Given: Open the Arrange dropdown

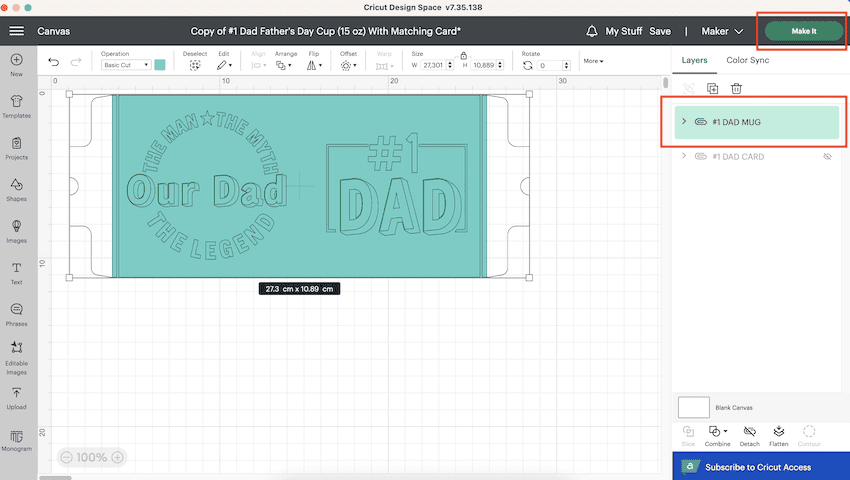Looking at the screenshot, I should point(284,65).
